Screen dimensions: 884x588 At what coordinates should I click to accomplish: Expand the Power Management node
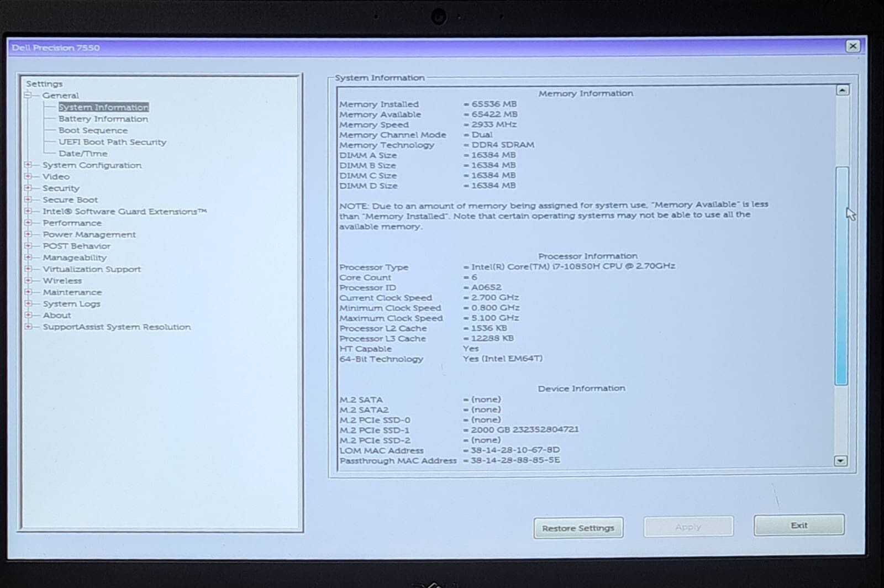pos(28,234)
